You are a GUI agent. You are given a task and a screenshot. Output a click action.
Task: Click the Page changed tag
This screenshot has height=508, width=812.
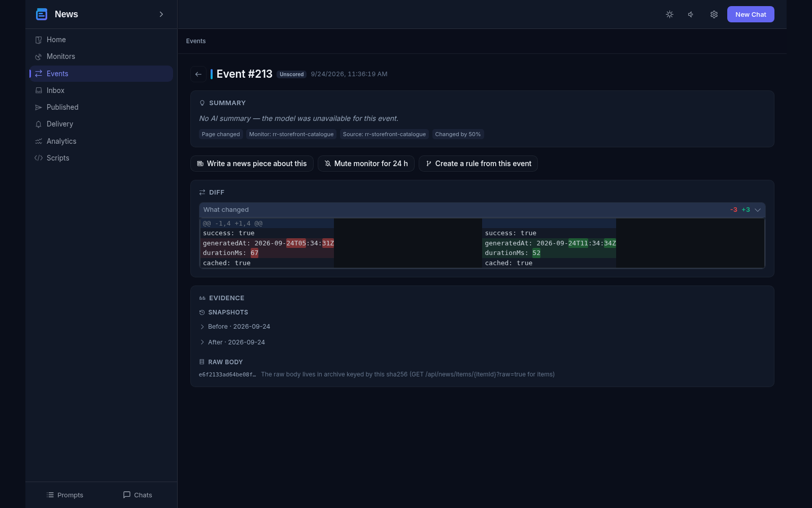(221, 134)
